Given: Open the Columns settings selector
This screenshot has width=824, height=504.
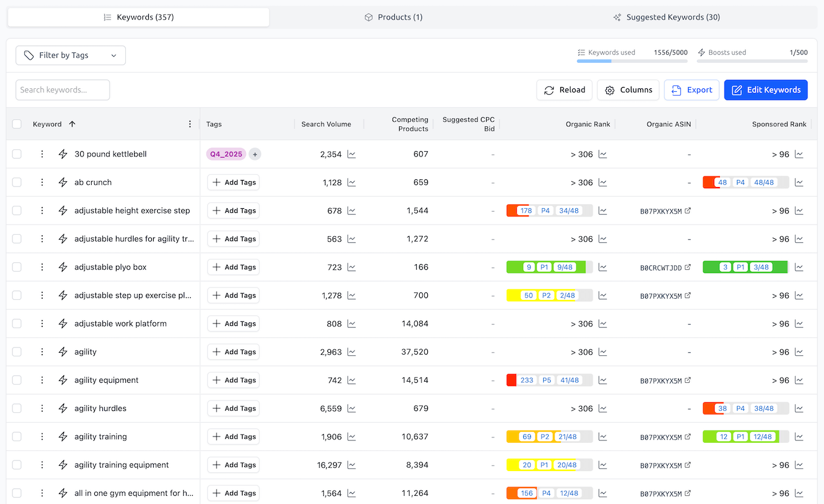Looking at the screenshot, I should pos(628,90).
